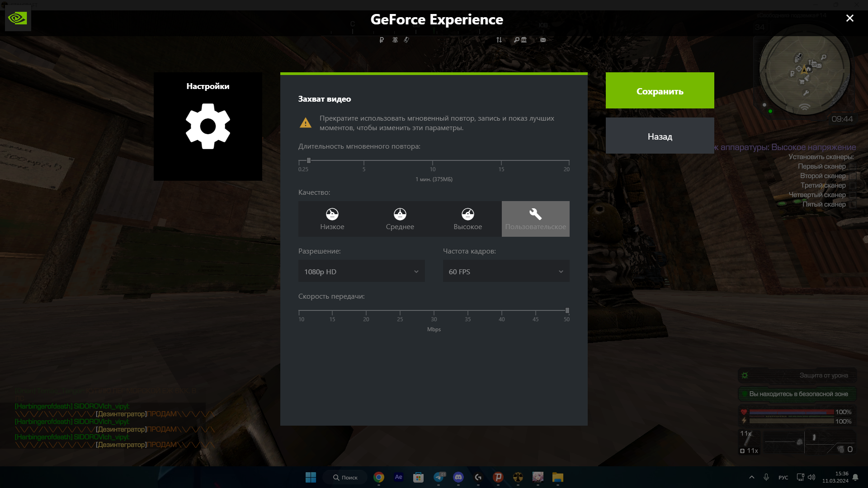Select the Среднее quality preset
This screenshot has width=868, height=488.
click(x=400, y=219)
